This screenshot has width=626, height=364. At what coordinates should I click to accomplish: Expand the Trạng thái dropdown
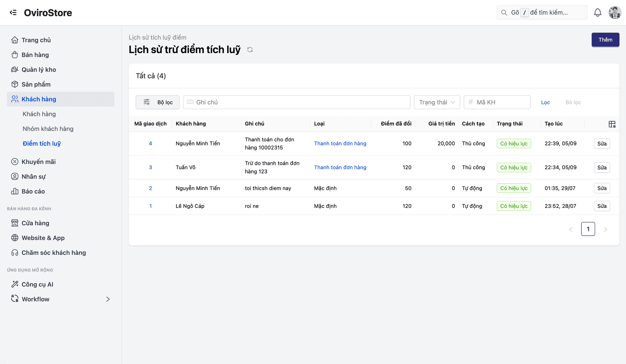437,102
